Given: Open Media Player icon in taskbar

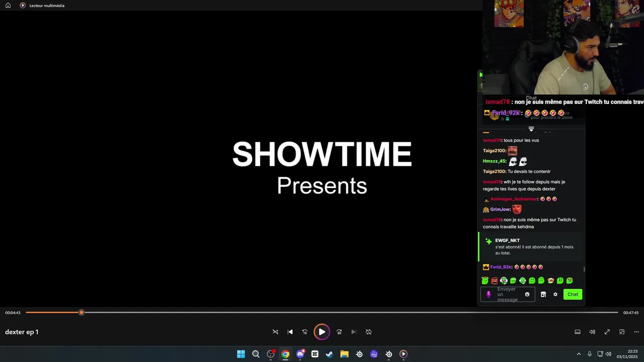Looking at the screenshot, I should pos(404,354).
